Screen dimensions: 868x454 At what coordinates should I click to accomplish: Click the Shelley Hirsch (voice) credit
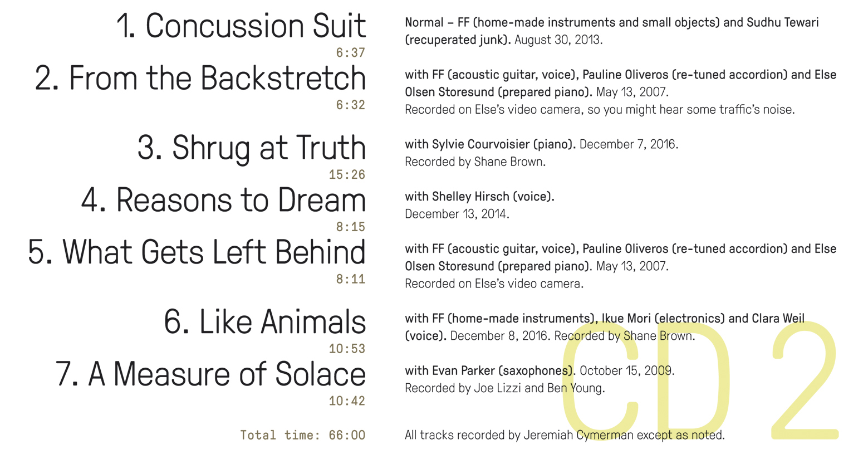click(x=493, y=197)
